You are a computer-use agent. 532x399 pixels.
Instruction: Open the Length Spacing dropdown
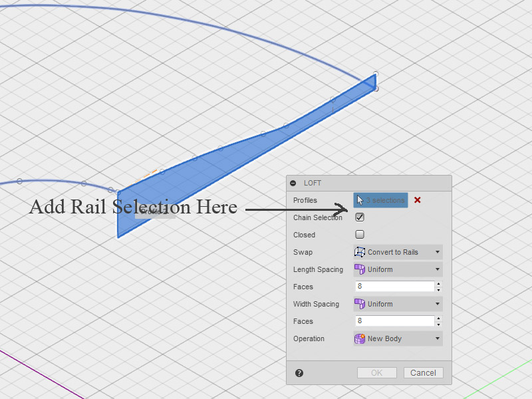[398, 269]
